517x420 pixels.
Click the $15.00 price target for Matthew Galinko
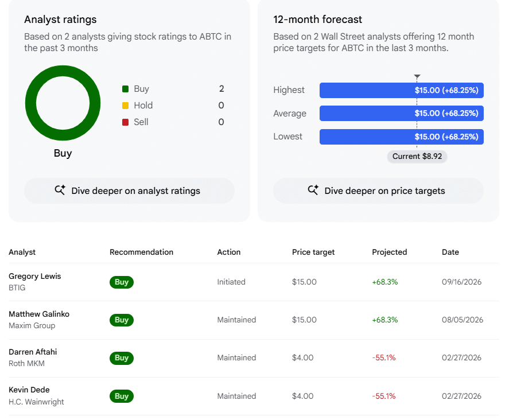coord(304,320)
